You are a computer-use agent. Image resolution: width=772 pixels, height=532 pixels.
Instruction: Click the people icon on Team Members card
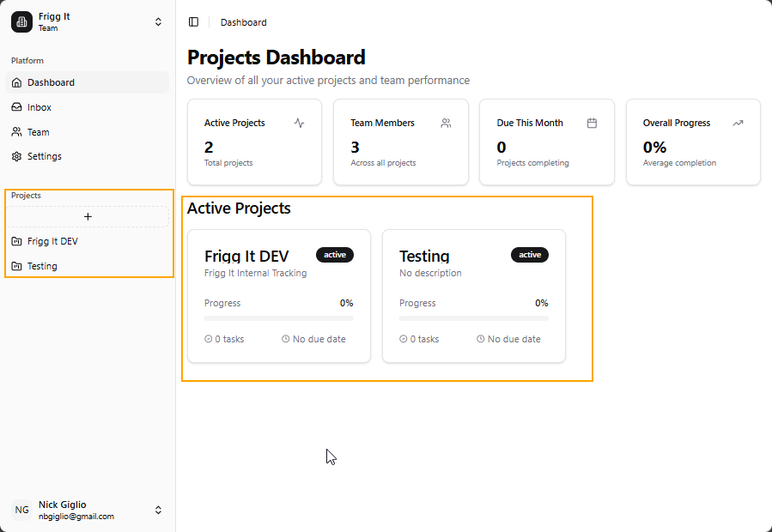click(x=446, y=123)
